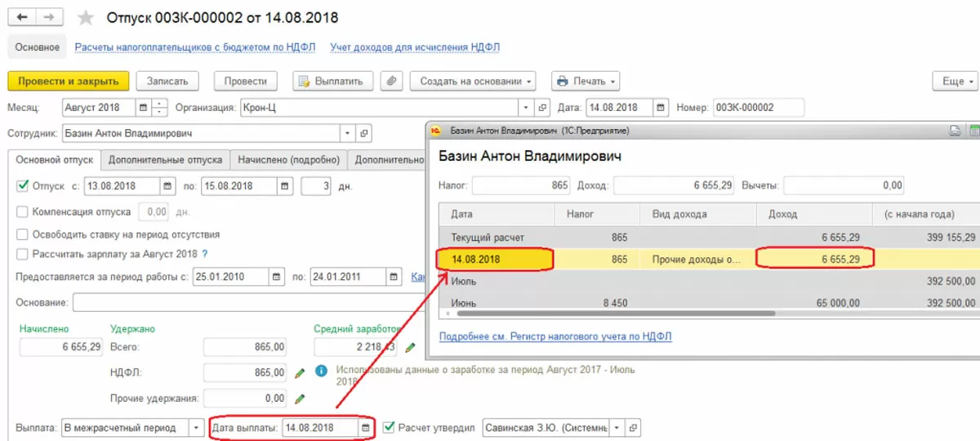980x441 pixels.
Task: Expand Создать на основании dropdown
Action: [473, 81]
